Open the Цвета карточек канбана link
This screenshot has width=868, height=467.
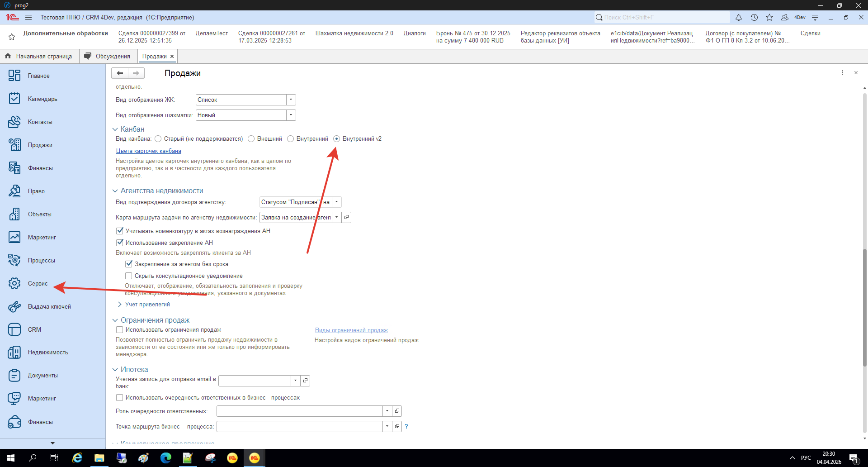point(148,151)
